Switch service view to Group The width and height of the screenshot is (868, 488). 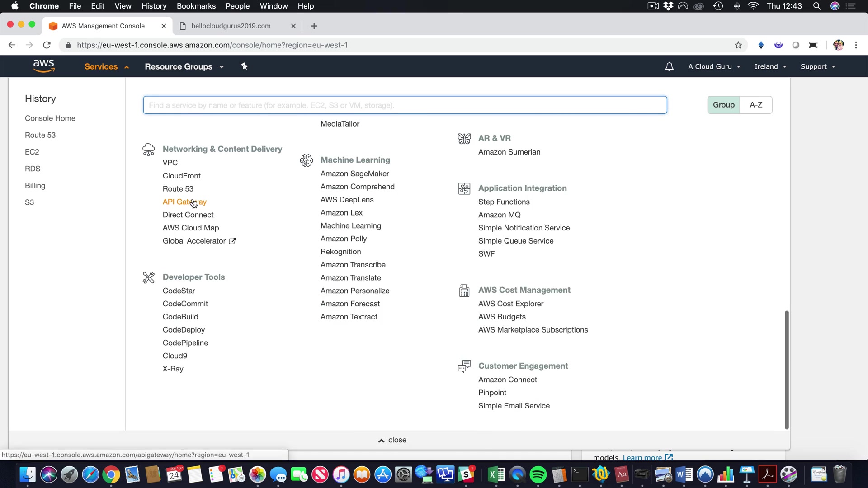click(x=723, y=105)
